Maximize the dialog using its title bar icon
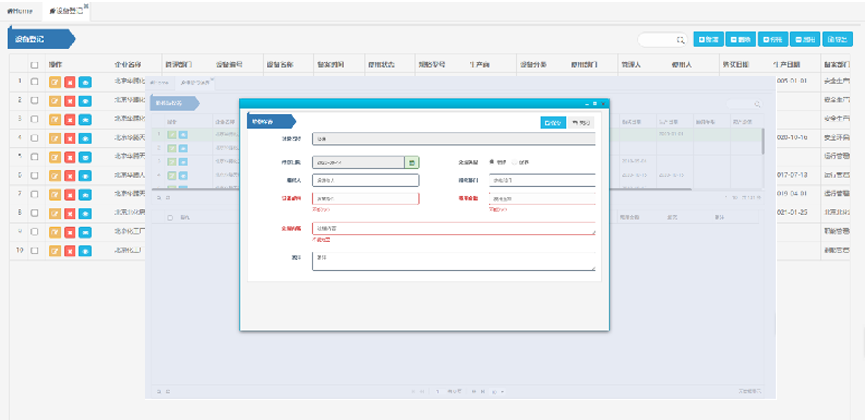 coord(594,103)
